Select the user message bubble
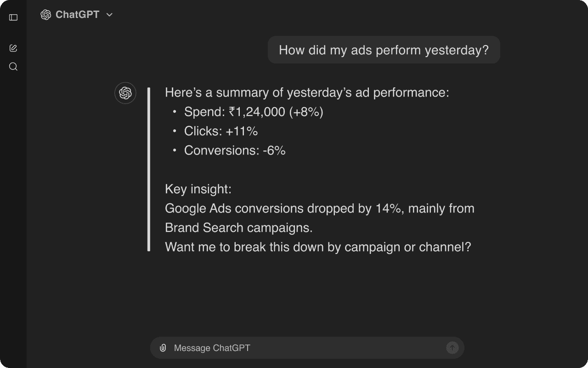The height and width of the screenshot is (368, 588). pos(384,50)
